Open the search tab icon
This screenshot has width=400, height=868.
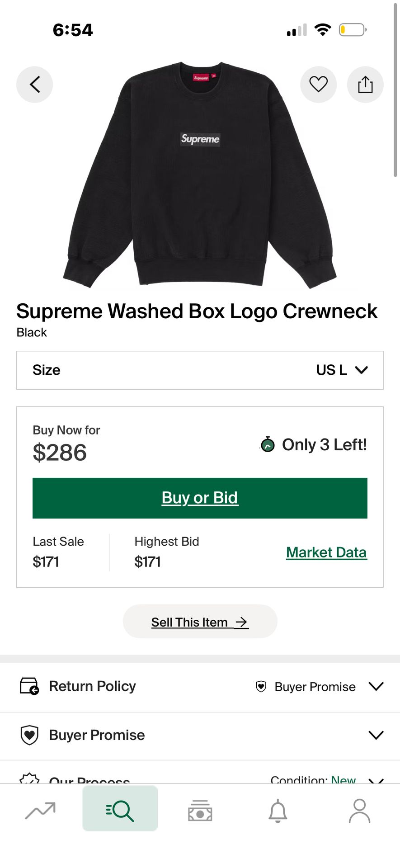point(120,810)
